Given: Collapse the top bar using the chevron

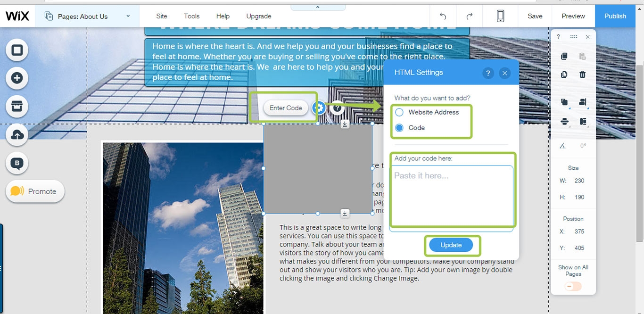Looking at the screenshot, I should (x=318, y=7).
